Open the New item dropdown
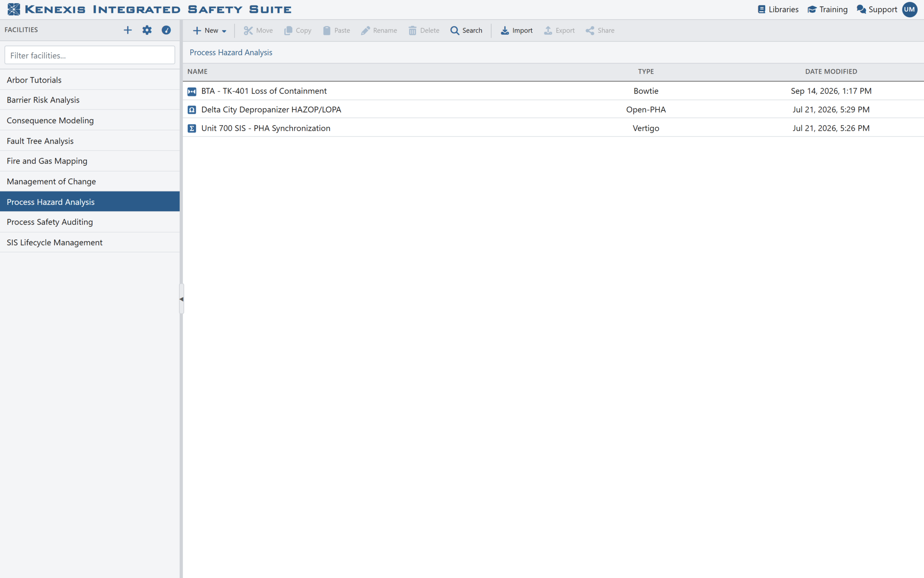 click(x=210, y=31)
